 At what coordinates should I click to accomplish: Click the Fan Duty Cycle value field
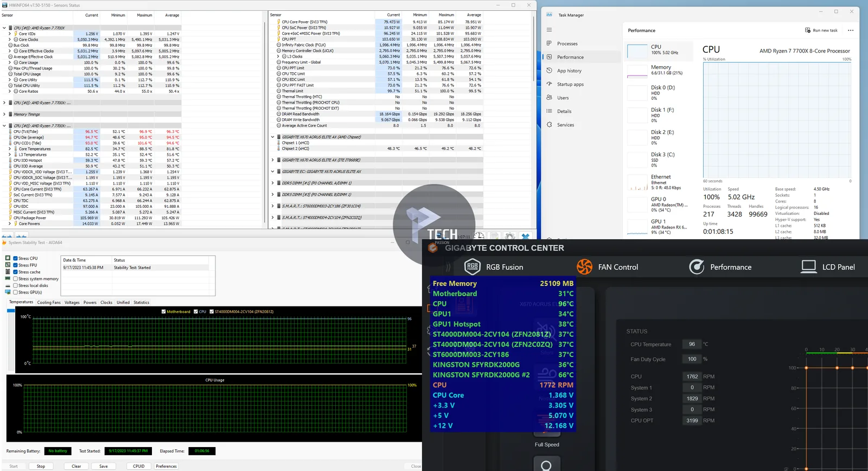coord(692,359)
